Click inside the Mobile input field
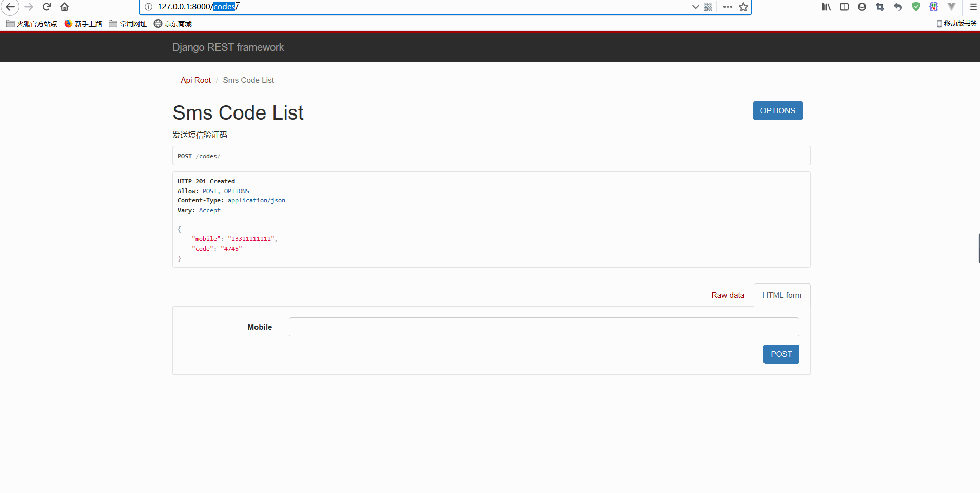Viewport: 980px width, 493px height. tap(543, 327)
